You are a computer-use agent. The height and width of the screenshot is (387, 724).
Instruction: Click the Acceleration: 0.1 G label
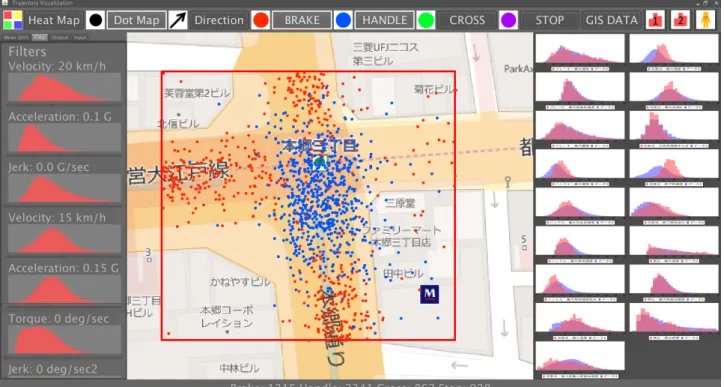click(x=60, y=116)
